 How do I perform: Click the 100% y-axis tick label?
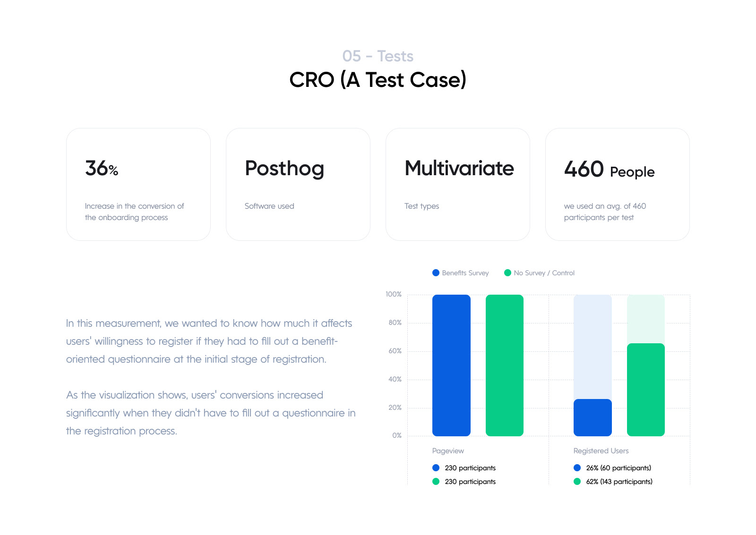pos(394,294)
